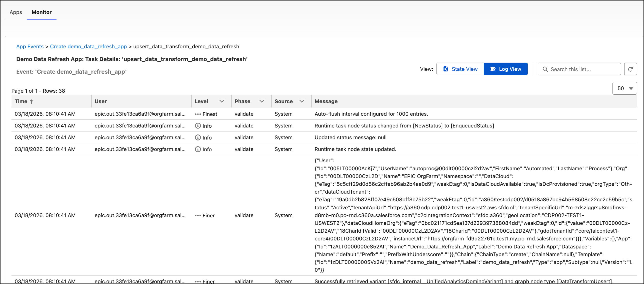Switch to State View
The image size is (644, 284).
(460, 69)
